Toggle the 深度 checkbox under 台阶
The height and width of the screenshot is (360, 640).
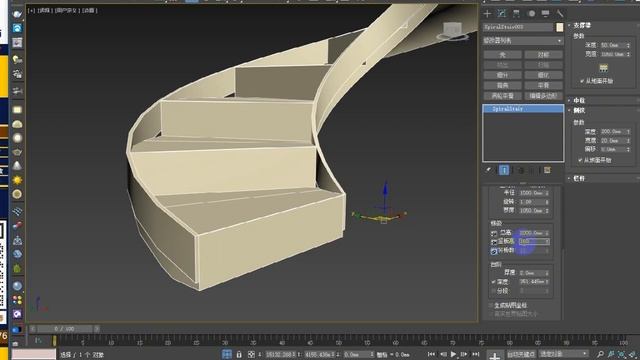point(493,282)
